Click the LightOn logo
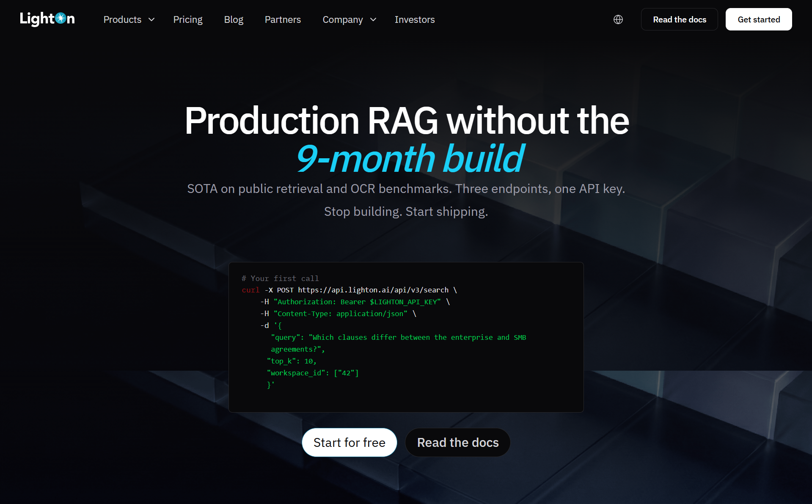Viewport: 812px width, 504px height. [47, 19]
